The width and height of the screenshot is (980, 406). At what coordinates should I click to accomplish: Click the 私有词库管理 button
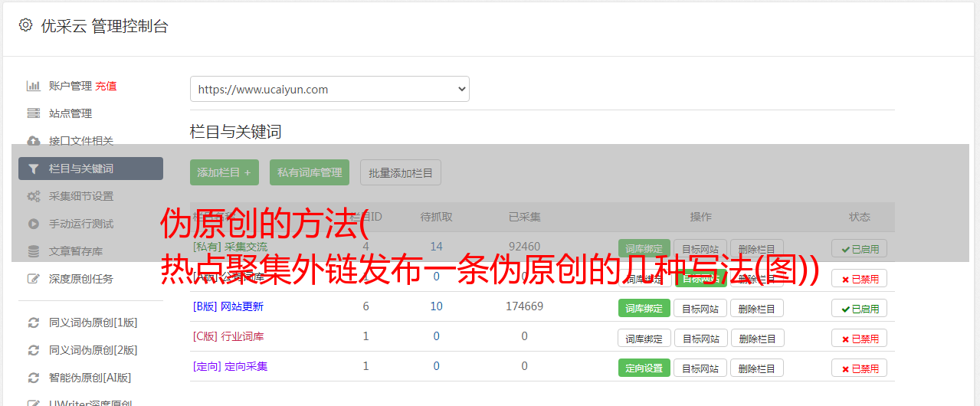[x=310, y=172]
